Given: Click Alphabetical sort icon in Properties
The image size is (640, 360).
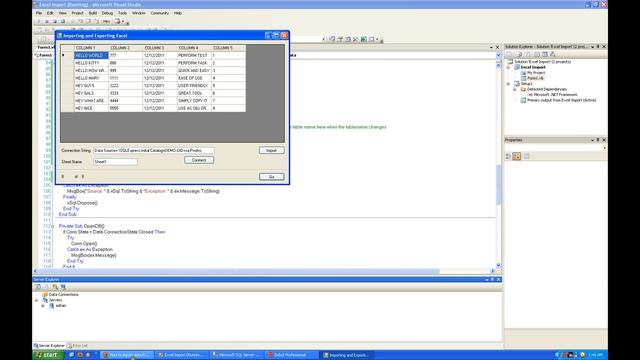Looking at the screenshot, I should (517, 156).
